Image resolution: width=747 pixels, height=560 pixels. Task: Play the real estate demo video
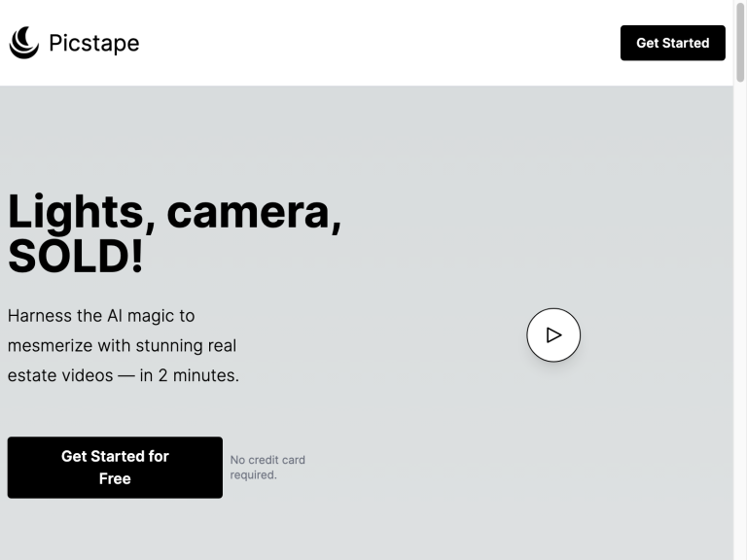click(x=553, y=335)
